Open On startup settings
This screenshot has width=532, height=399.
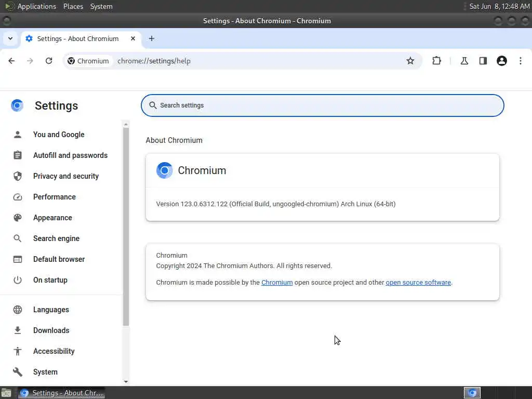tap(50, 280)
